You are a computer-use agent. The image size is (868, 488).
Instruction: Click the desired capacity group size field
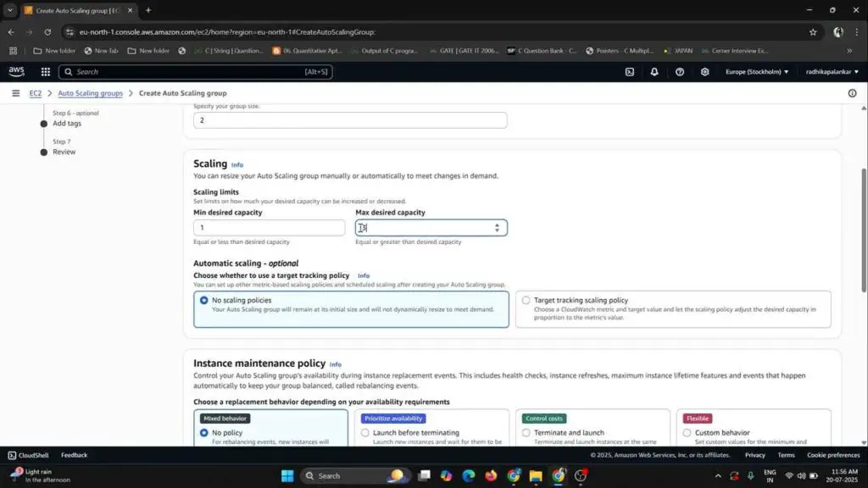(350, 120)
